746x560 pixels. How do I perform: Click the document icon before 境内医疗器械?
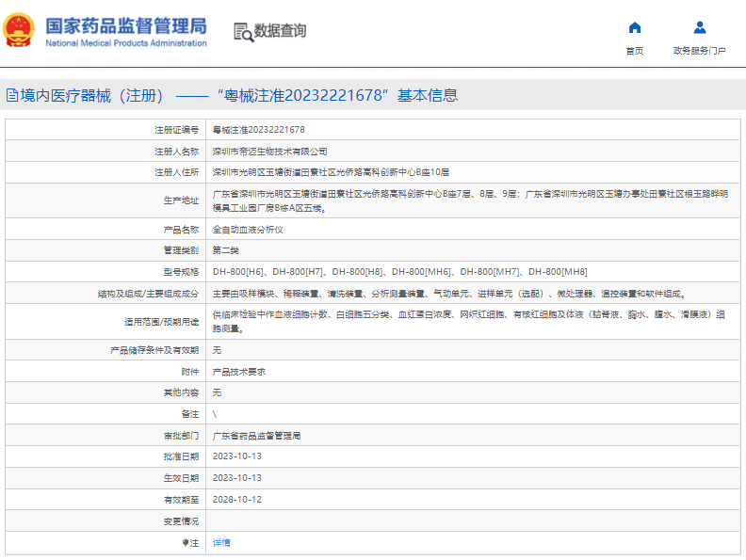[12, 95]
